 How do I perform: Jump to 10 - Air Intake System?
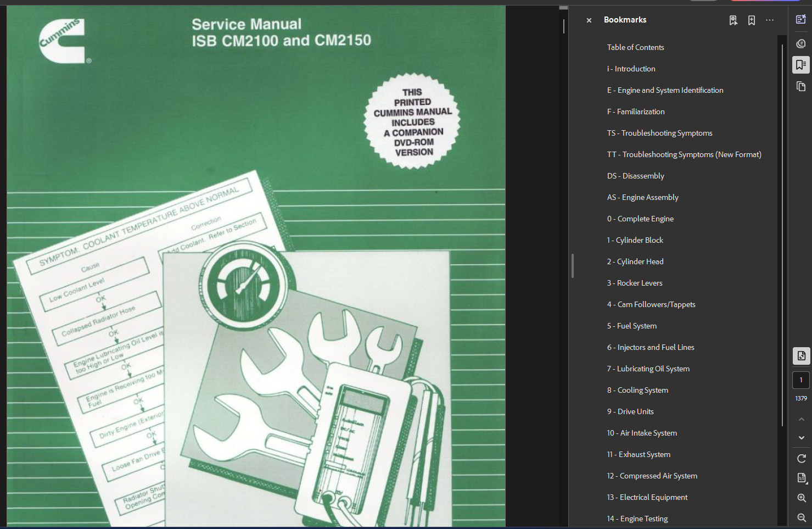pyautogui.click(x=642, y=433)
